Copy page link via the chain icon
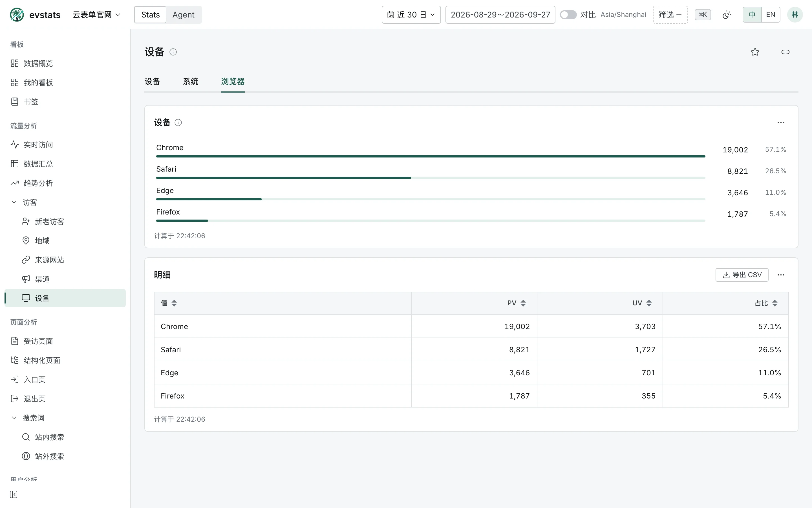The image size is (812, 508). 785,52
